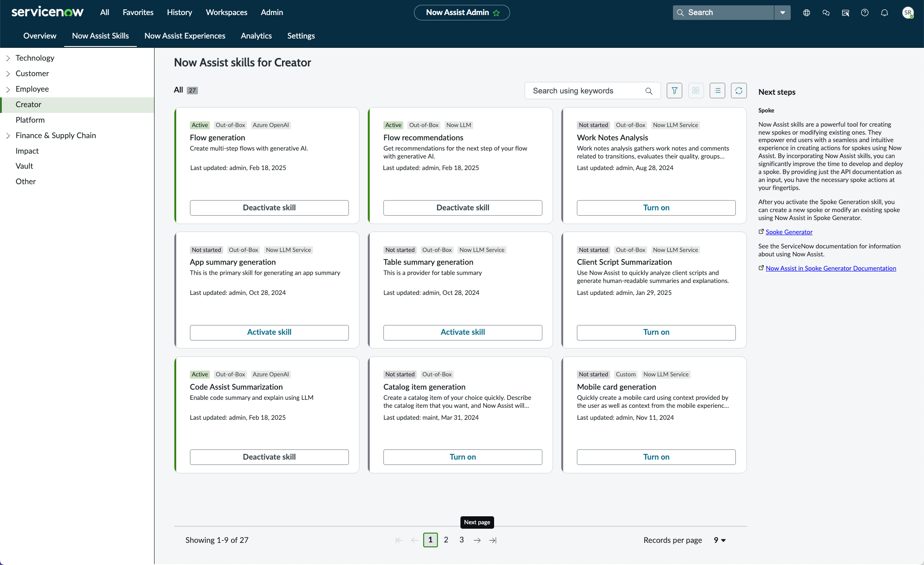Viewport: 924px width, 565px height.
Task: Go to the next page arrow
Action: pyautogui.click(x=477, y=540)
